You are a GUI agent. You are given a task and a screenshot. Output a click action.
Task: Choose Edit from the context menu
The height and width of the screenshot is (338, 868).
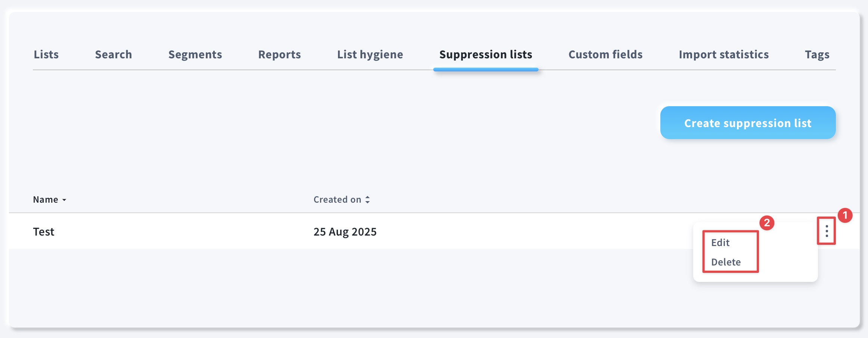click(720, 243)
